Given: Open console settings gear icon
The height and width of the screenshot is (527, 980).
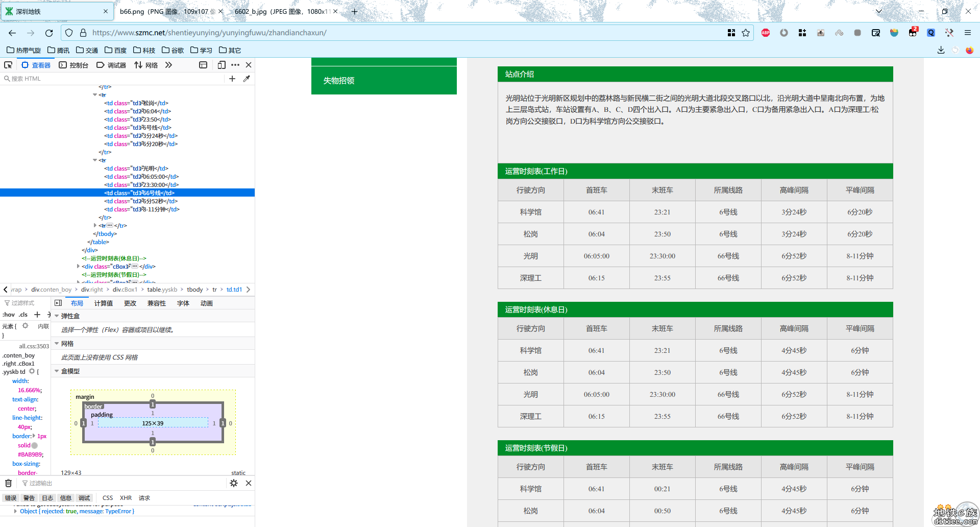Looking at the screenshot, I should 234,483.
